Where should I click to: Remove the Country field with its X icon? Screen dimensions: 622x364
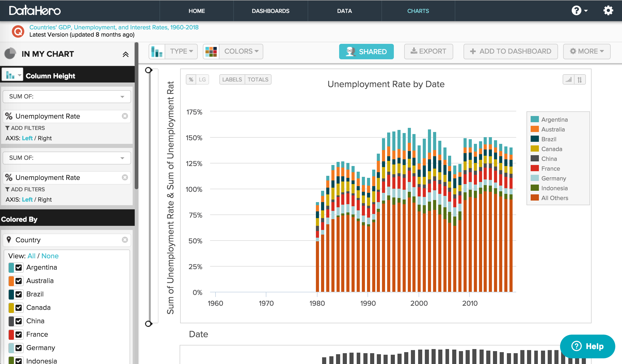point(125,240)
